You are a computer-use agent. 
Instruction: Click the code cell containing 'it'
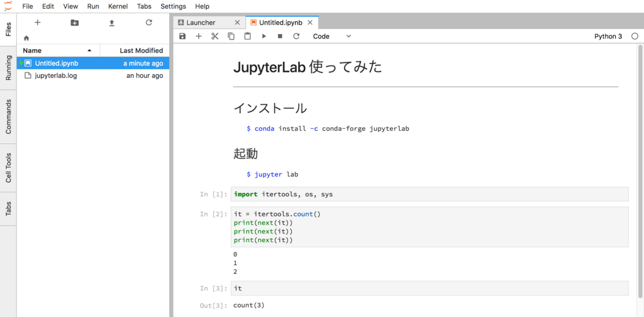tap(430, 288)
